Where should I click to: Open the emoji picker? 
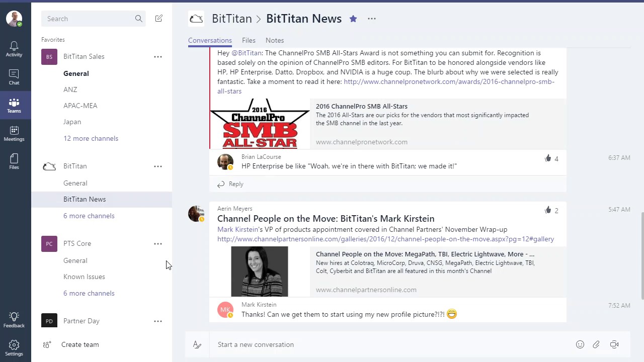[580, 344]
